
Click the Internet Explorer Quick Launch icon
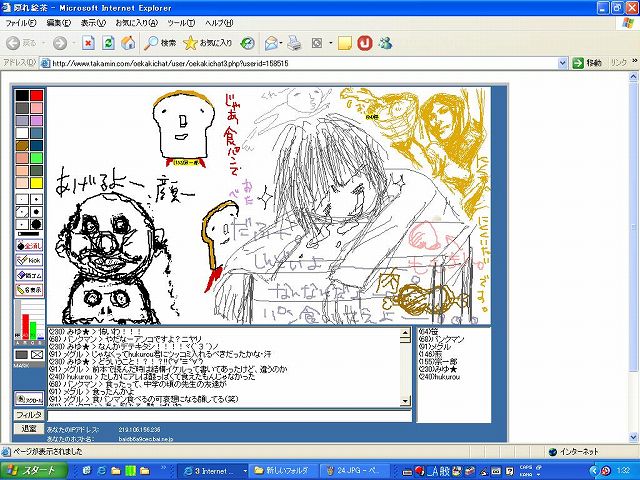(x=102, y=471)
